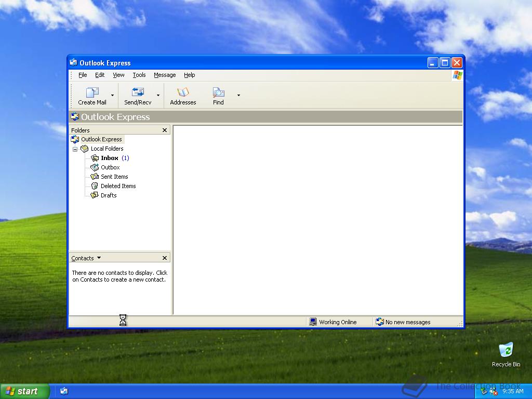Collapse the Local Folders tree node
This screenshot has width=532, height=399.
(x=75, y=149)
